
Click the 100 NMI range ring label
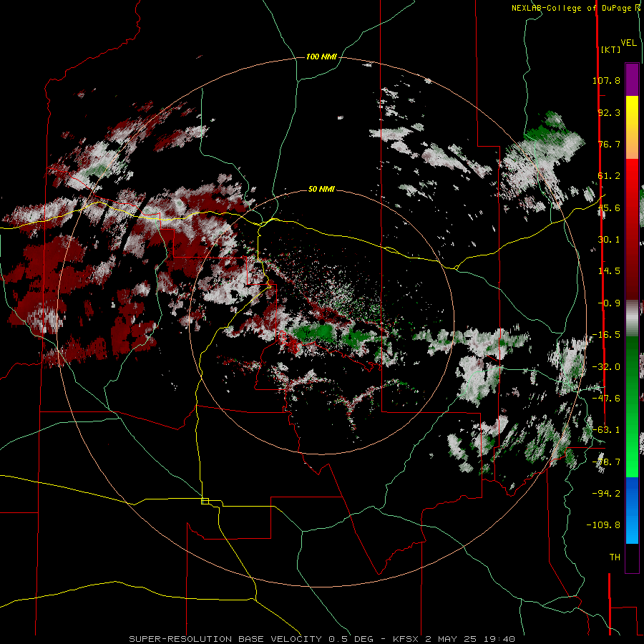click(x=321, y=57)
